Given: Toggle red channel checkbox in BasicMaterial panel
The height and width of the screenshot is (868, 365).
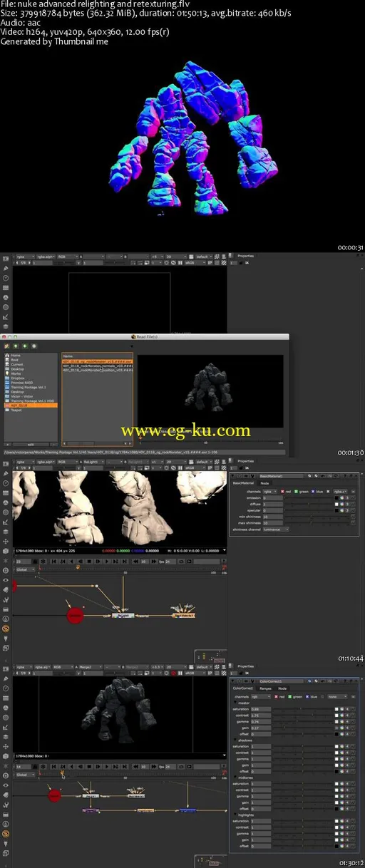Looking at the screenshot, I should [x=282, y=491].
